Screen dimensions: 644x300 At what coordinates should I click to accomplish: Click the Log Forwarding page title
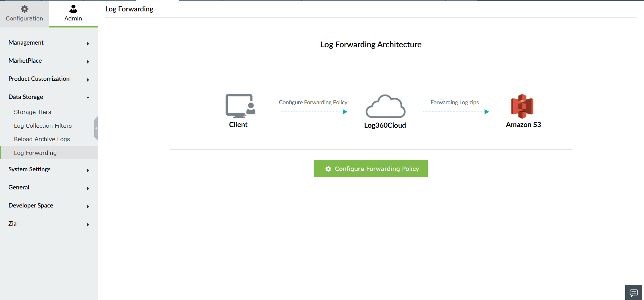point(129,9)
